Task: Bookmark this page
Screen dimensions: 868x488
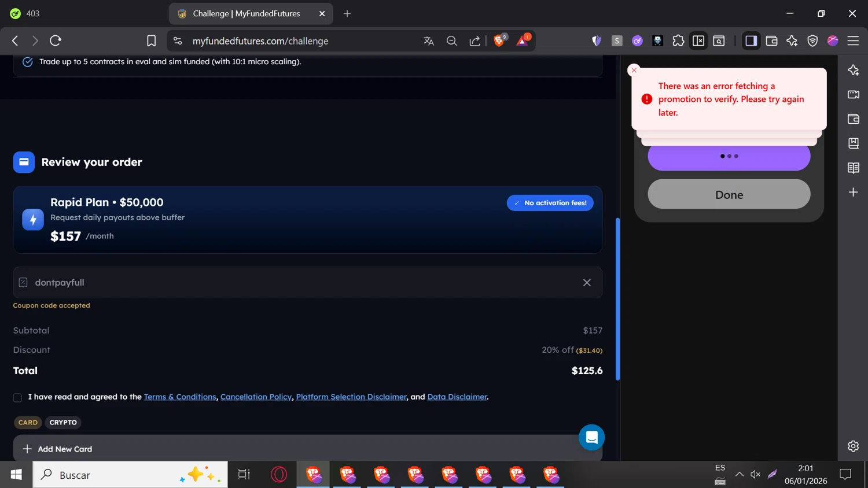Action: pos(151,40)
